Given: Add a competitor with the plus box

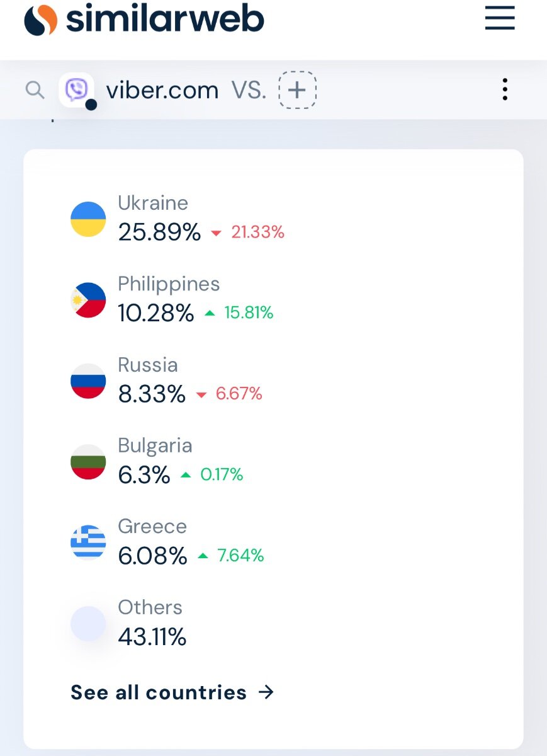Looking at the screenshot, I should [x=297, y=90].
